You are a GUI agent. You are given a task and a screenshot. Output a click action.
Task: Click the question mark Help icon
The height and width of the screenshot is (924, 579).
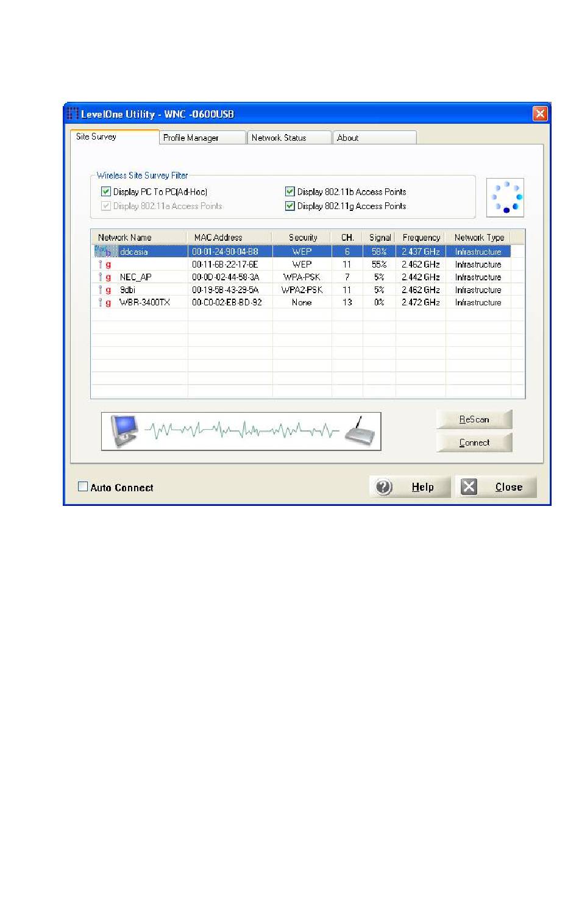383,487
